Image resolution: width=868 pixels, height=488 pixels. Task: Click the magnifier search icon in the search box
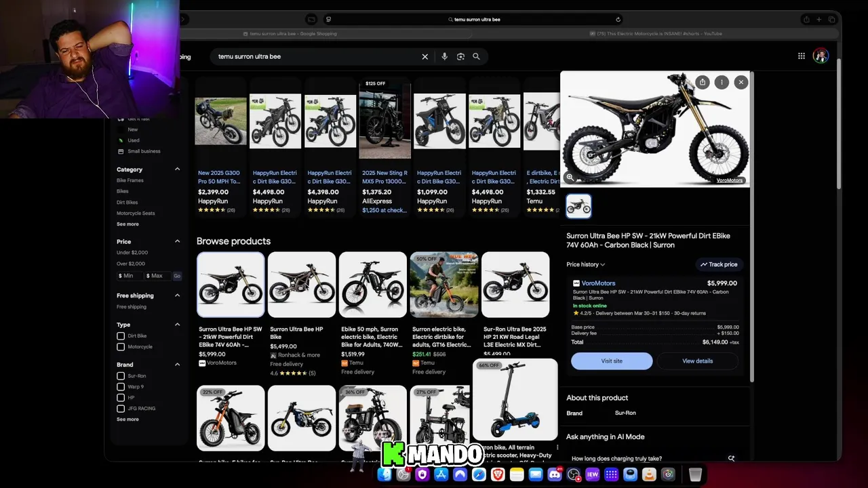click(476, 57)
